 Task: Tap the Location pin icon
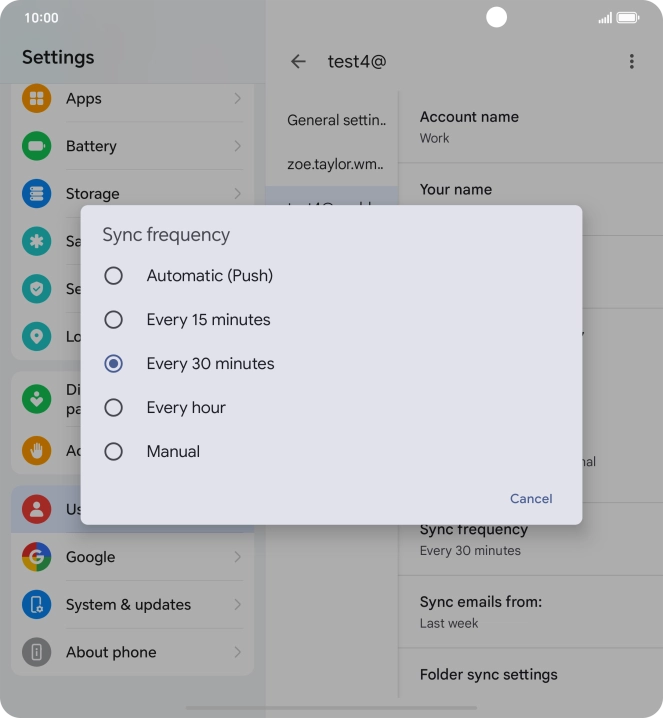37,337
